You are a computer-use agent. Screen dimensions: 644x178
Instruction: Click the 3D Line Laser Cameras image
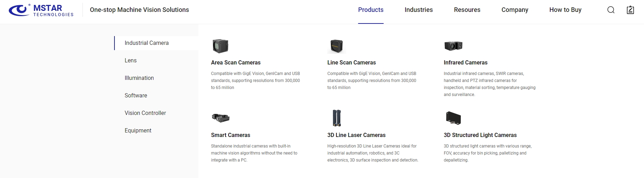click(336, 118)
